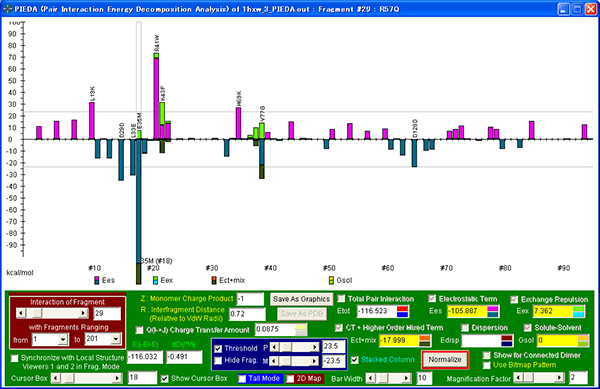The width and height of the screenshot is (600, 389).
Task: Enable the Dispersion checkbox
Action: click(465, 328)
